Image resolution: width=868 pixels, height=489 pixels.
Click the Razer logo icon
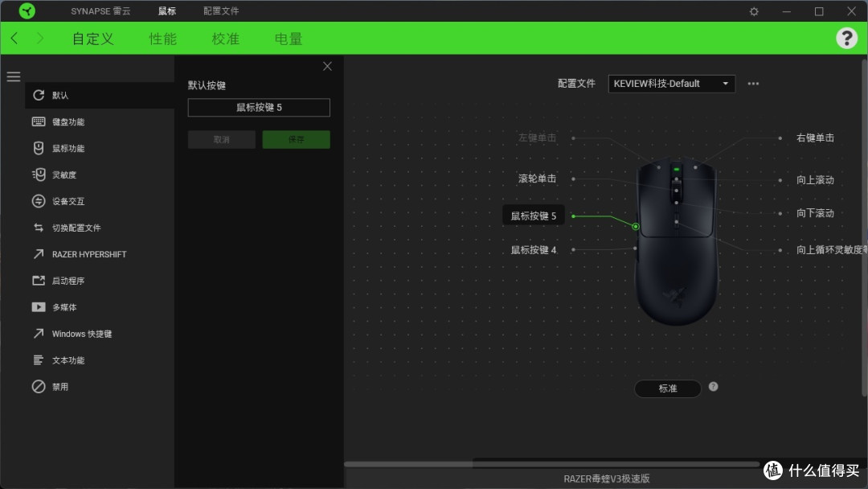pyautogui.click(x=27, y=10)
